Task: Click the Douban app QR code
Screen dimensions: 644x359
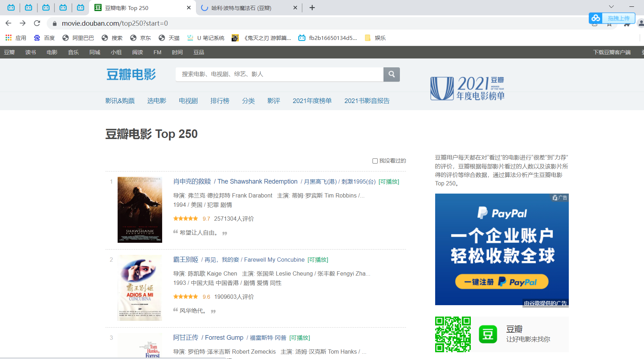Action: point(453,334)
